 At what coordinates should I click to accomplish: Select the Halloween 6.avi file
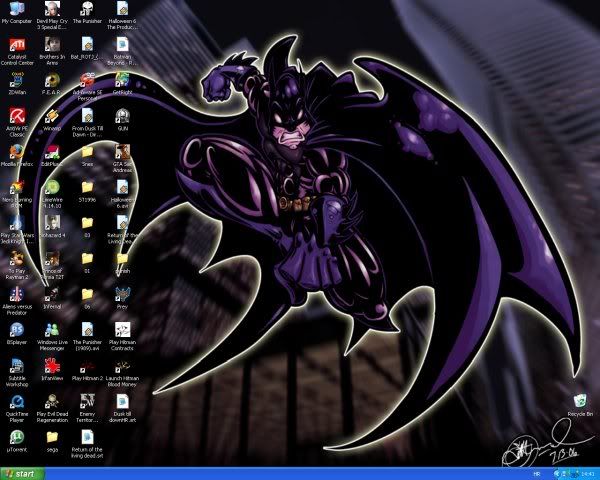coord(122,194)
